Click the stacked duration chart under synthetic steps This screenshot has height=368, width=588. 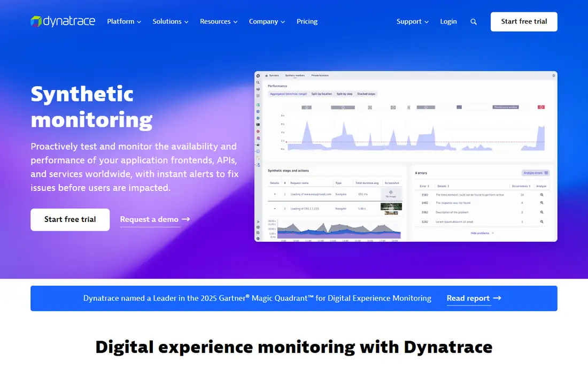click(338, 230)
